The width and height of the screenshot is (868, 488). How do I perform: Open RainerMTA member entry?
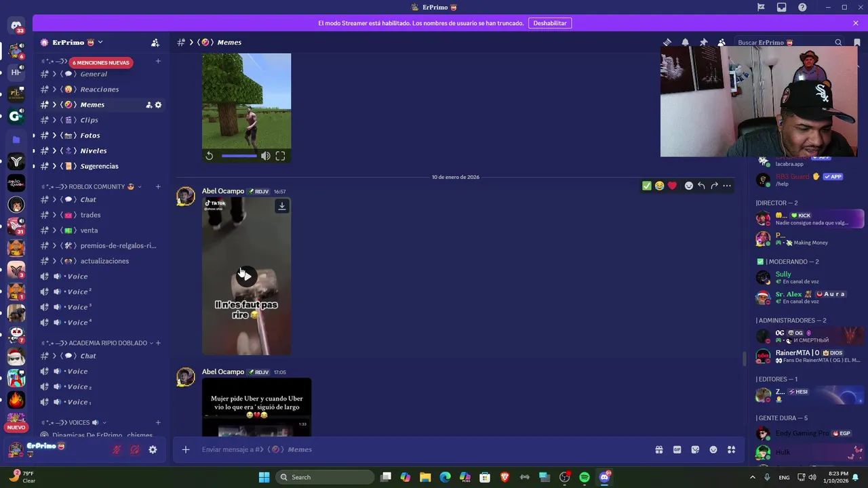tap(810, 356)
